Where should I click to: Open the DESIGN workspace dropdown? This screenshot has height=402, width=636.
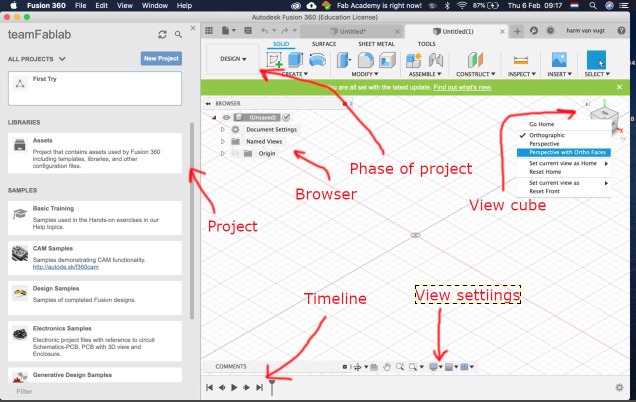coord(233,59)
